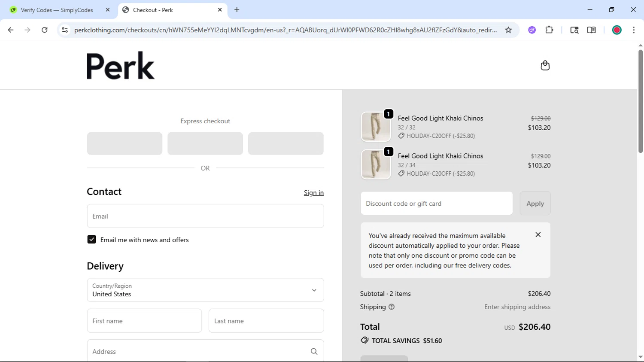Click the 32 / 32 Khaki Chinos thumbnail
Screen dimensions: 644x362
click(x=376, y=127)
